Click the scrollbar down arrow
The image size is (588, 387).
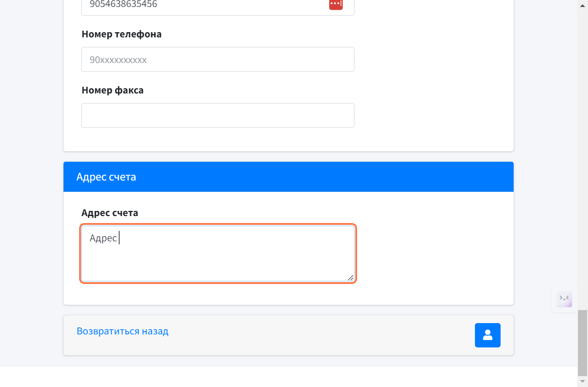(582, 381)
